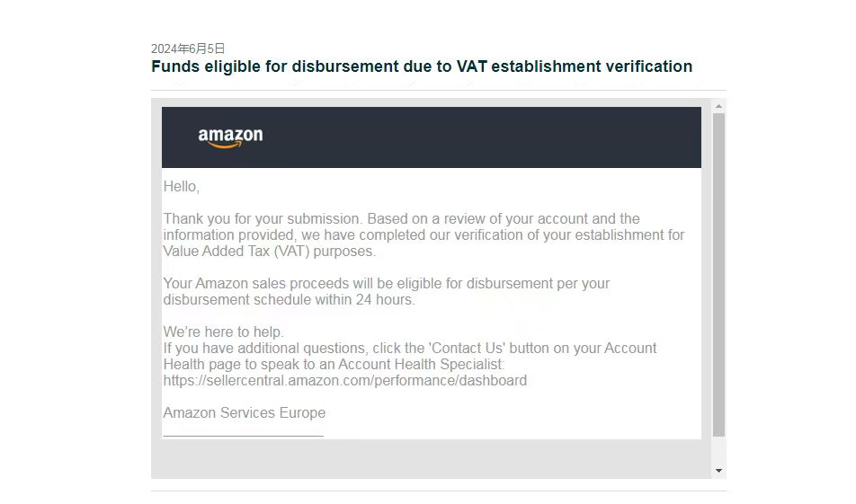Screen dimensions: 856x504
Task: Click the scrollbar track below the thumb
Action: pyautogui.click(x=718, y=451)
